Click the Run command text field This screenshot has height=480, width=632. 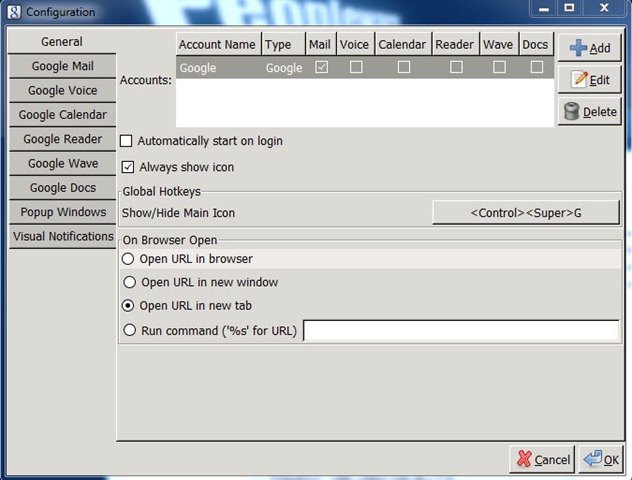(x=461, y=330)
